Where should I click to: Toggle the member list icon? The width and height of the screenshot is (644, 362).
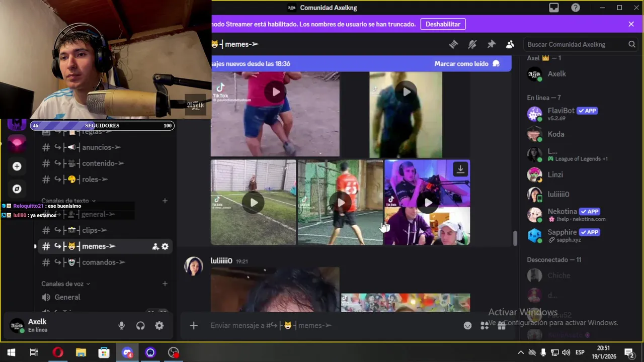point(510,44)
